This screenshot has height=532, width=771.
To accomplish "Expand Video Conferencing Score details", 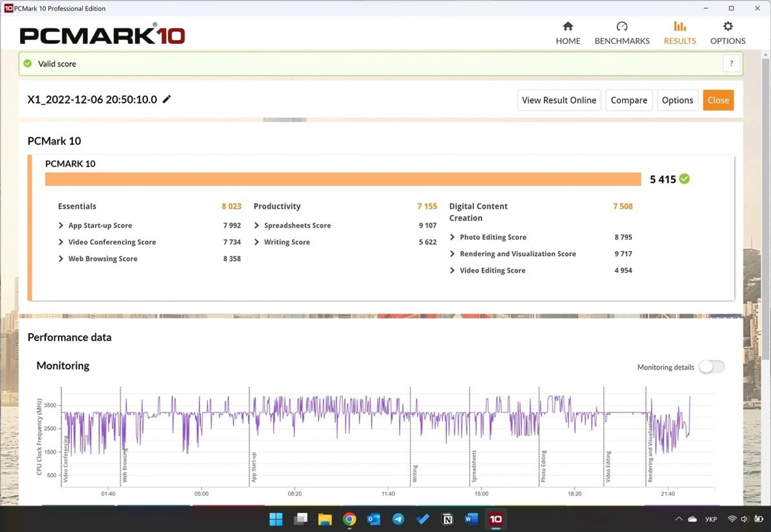I will click(x=61, y=242).
